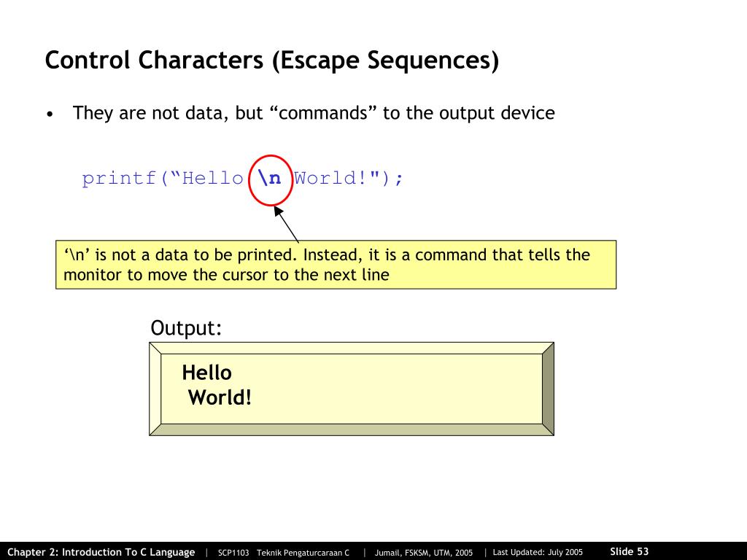Click SCP1103 Teknik Pengaturcaraan C footer

tap(284, 553)
